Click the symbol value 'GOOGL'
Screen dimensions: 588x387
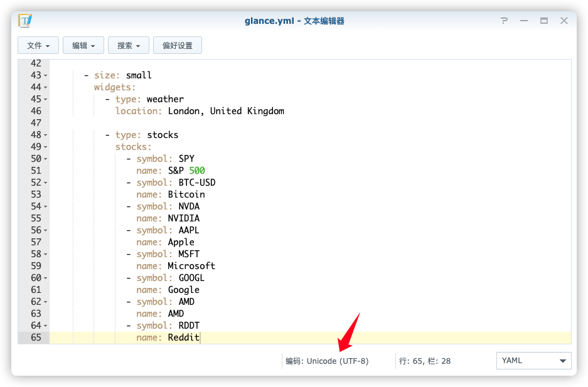point(191,278)
